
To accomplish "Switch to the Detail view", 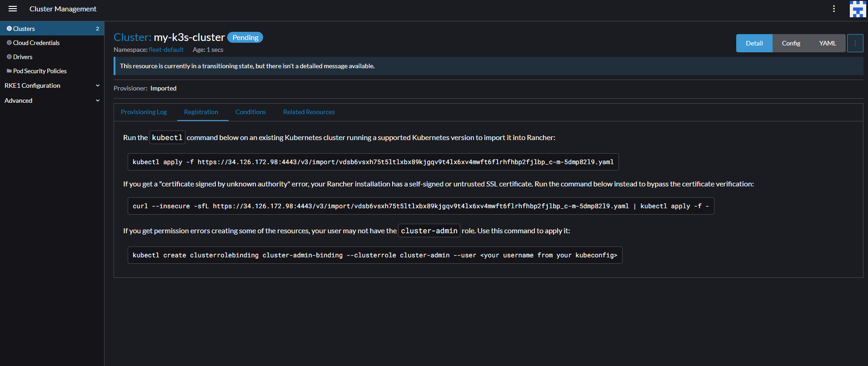I will pyautogui.click(x=754, y=43).
